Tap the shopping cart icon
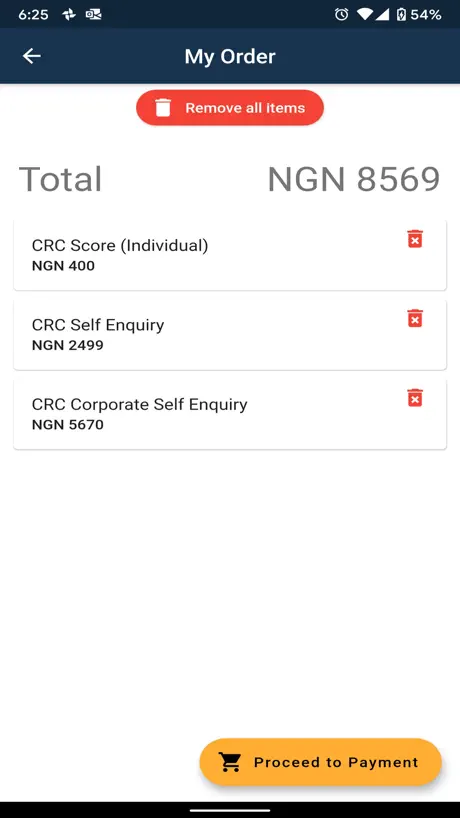 [229, 762]
